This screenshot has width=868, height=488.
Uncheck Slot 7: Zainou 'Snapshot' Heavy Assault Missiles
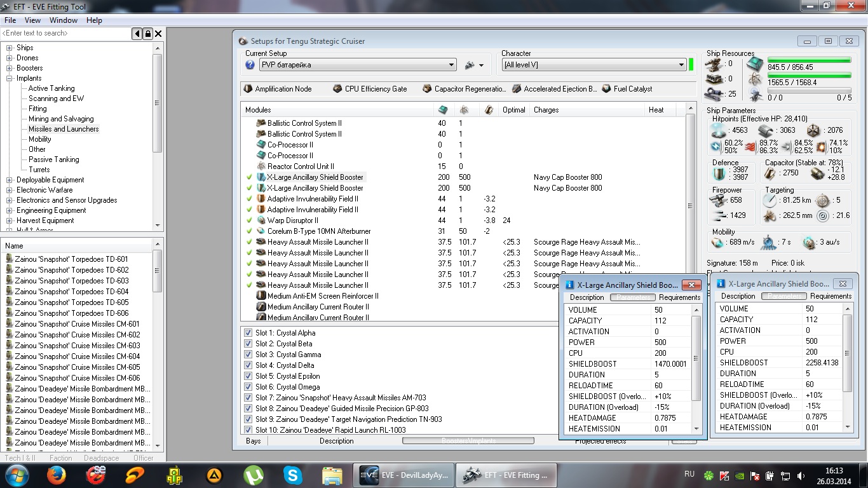248,398
